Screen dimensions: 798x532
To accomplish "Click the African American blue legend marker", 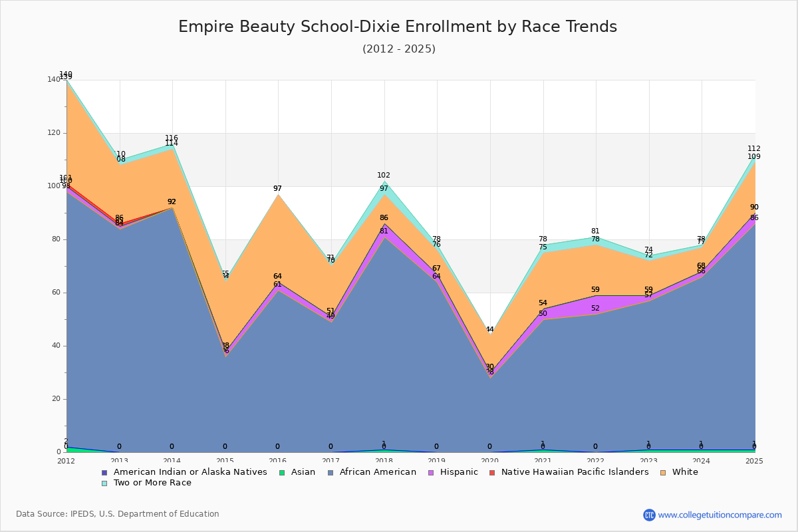I will (x=331, y=472).
